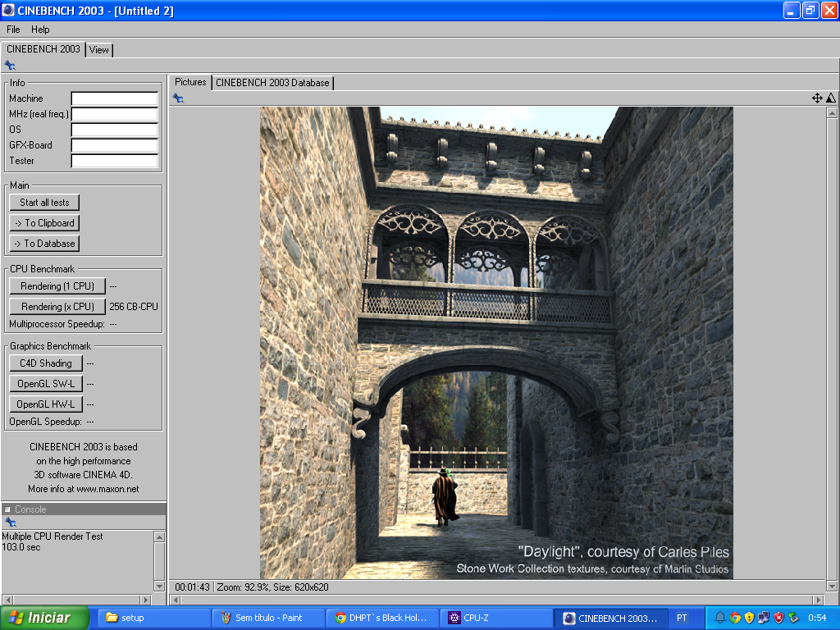Click the network computers tray icon
Image resolution: width=840 pixels, height=630 pixels.
(x=764, y=618)
